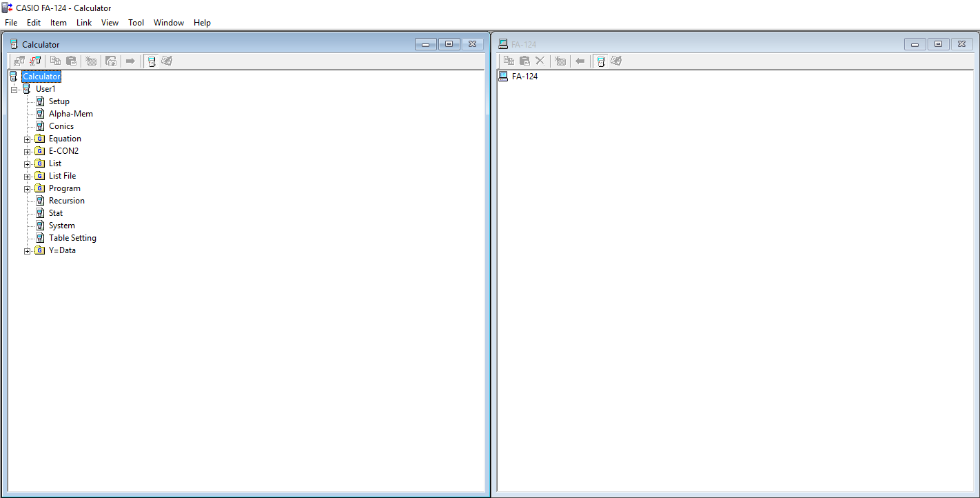This screenshot has height=498, width=980.
Task: Select the Calculator root tree item
Action: [41, 77]
